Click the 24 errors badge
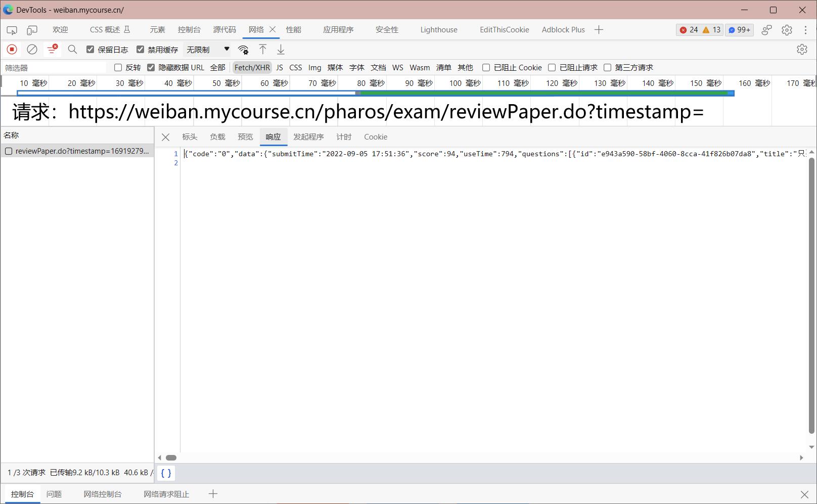Image resolution: width=817 pixels, height=504 pixels. 689,30
